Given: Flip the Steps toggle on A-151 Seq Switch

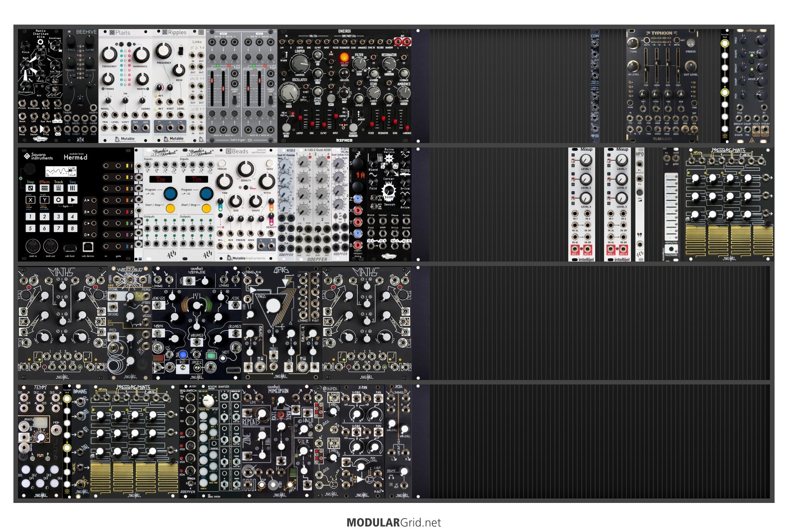Looking at the screenshot, I should pyautogui.click(x=191, y=484).
